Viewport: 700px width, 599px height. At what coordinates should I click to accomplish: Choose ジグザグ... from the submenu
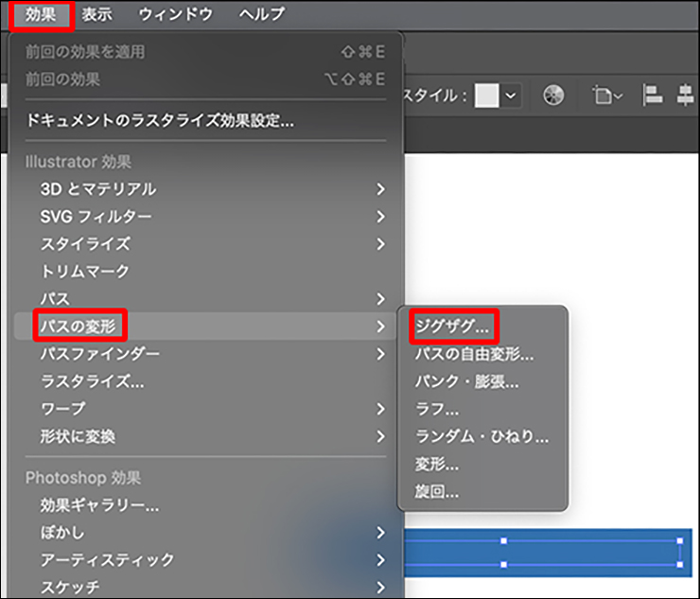[453, 326]
